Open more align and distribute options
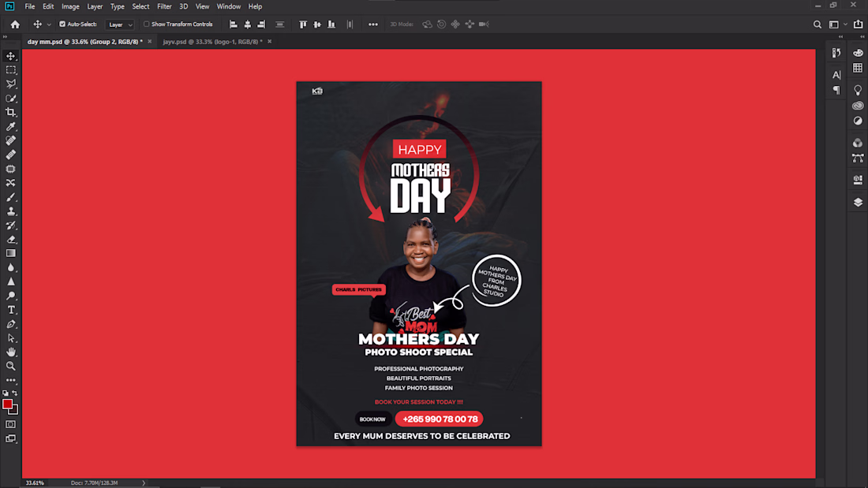The width and height of the screenshot is (868, 488). (373, 24)
